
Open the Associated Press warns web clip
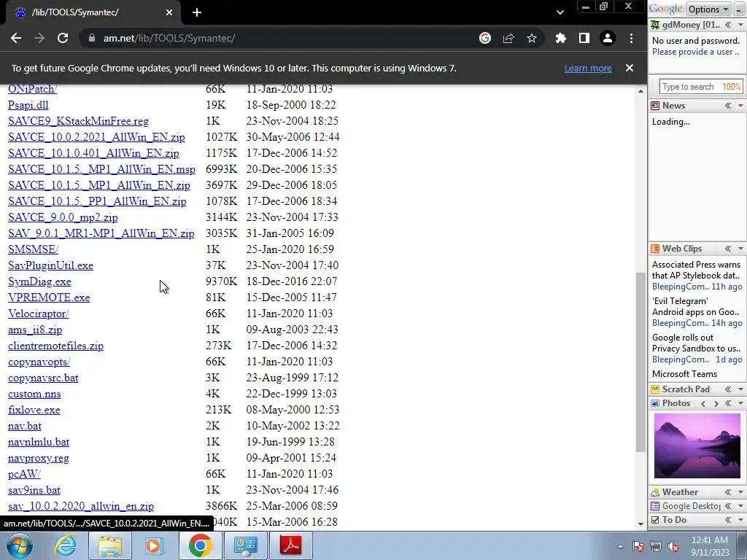pyautogui.click(x=696, y=270)
